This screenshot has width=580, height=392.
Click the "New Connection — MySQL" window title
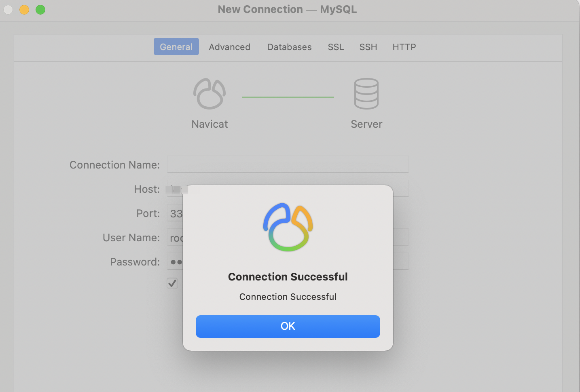click(287, 9)
